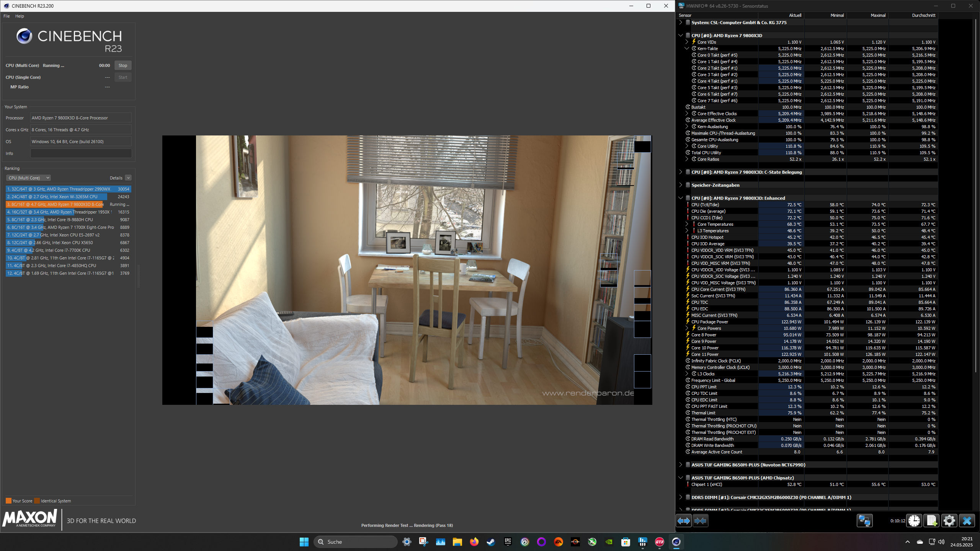Image resolution: width=980 pixels, height=551 pixels.
Task: Open Ryzen Master taskbar icon
Action: tap(575, 542)
